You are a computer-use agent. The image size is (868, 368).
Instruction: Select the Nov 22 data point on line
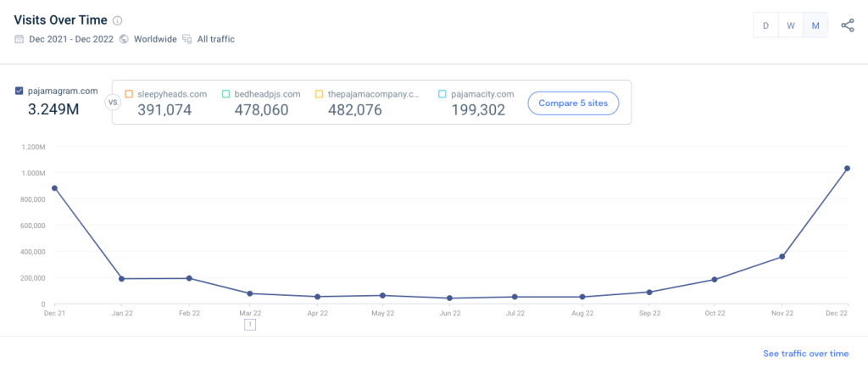click(x=782, y=257)
